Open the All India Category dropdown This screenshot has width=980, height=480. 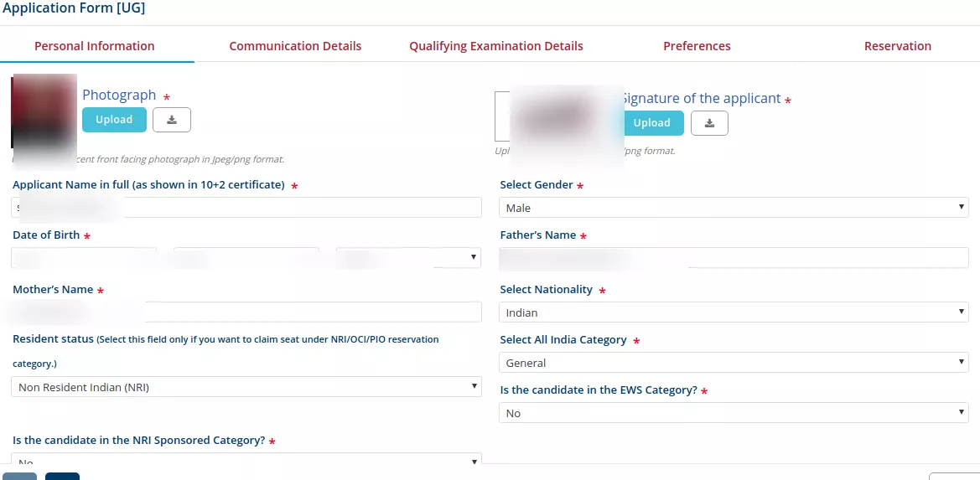pos(734,363)
